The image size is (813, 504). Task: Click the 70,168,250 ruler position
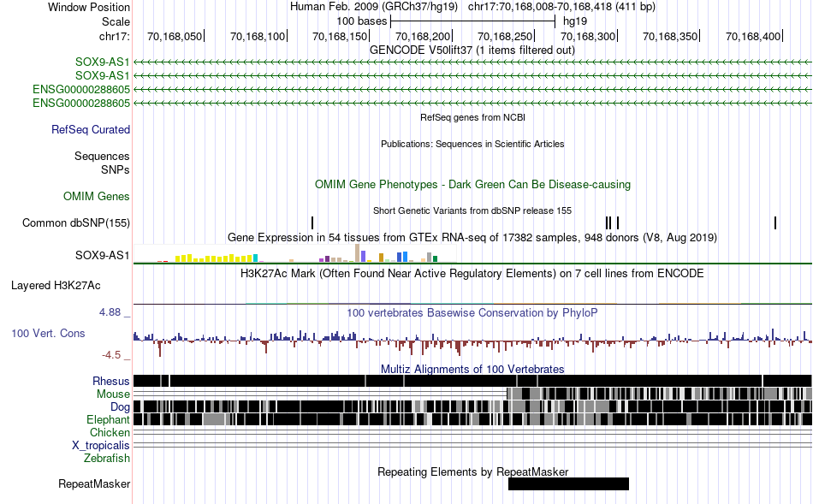click(x=505, y=36)
